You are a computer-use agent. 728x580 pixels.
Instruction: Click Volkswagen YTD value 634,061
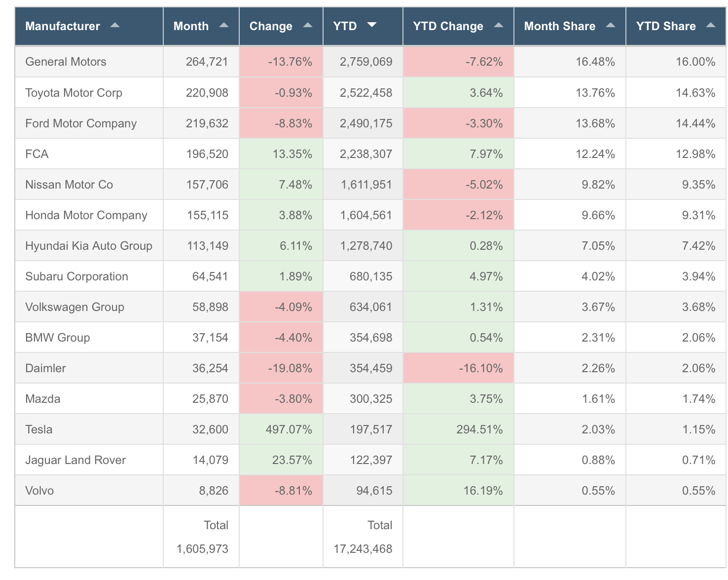point(371,307)
